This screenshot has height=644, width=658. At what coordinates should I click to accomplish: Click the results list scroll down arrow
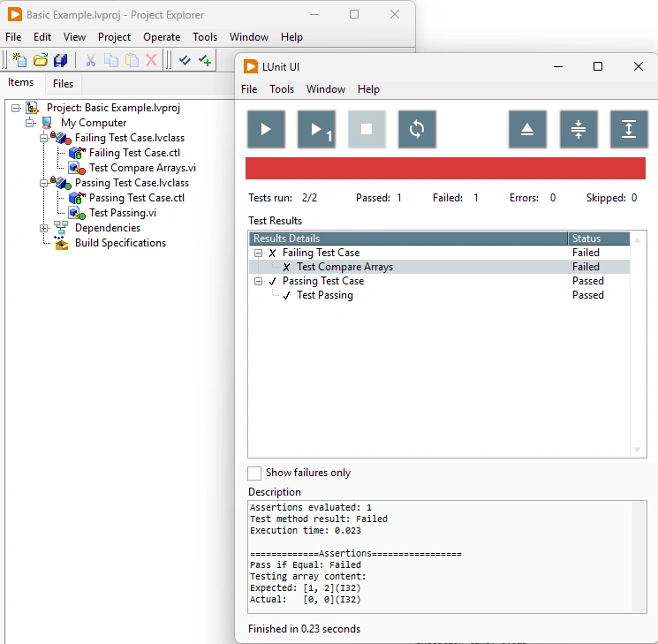638,450
